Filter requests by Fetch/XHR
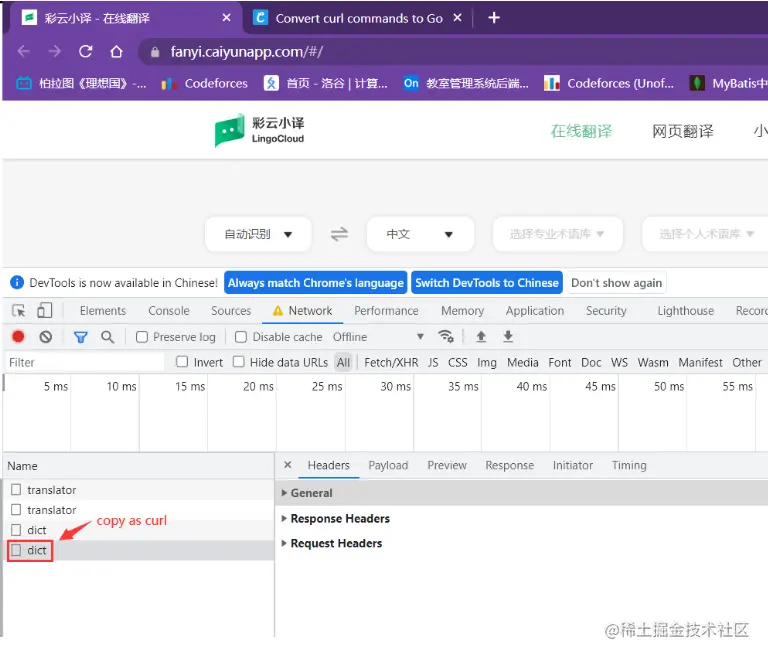The height and width of the screenshot is (658, 768). coord(391,362)
